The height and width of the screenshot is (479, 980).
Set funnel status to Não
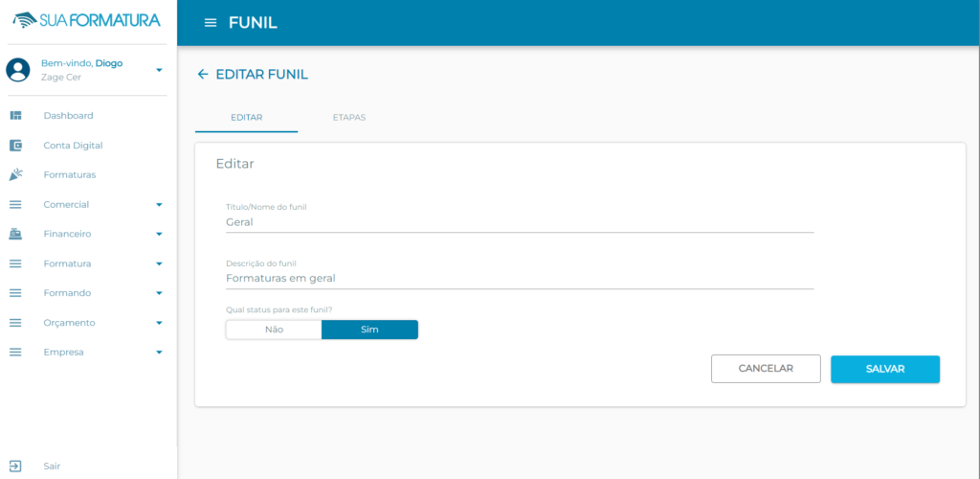click(274, 330)
